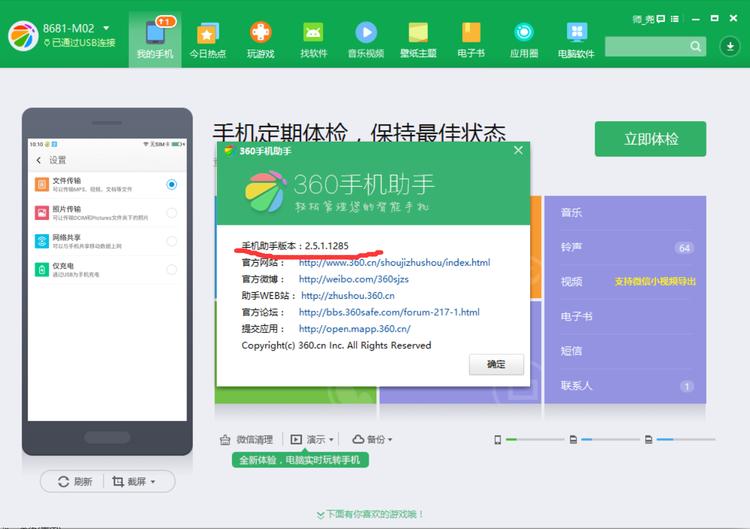The image size is (750, 529).
Task: Open the open.mapp.360.cn link
Action: tap(354, 329)
